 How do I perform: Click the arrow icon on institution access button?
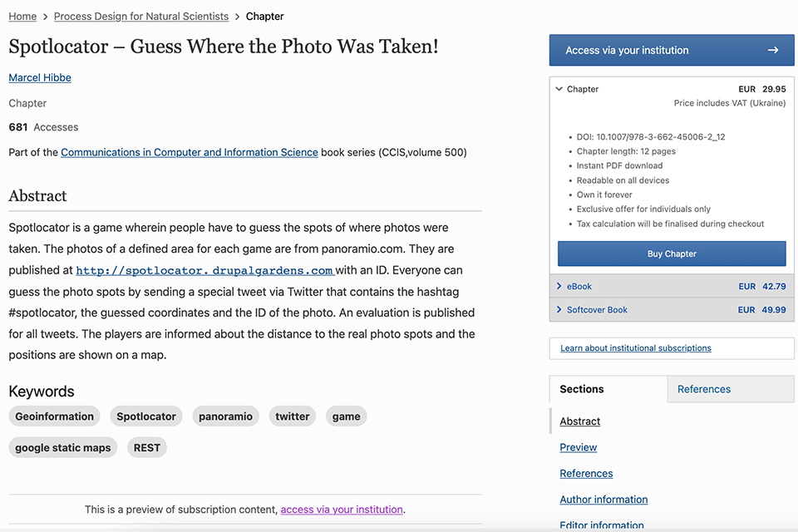click(x=772, y=50)
